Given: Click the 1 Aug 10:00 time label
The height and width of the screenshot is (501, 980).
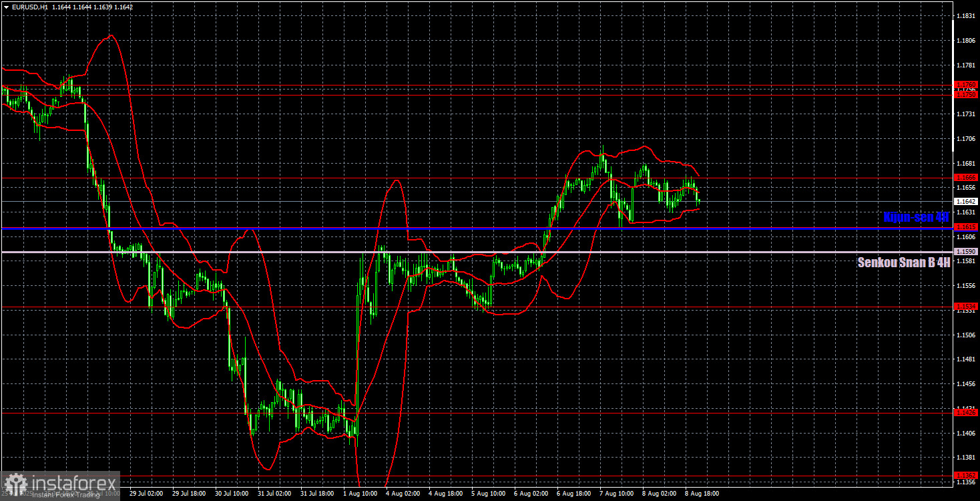Looking at the screenshot, I should pyautogui.click(x=361, y=494).
